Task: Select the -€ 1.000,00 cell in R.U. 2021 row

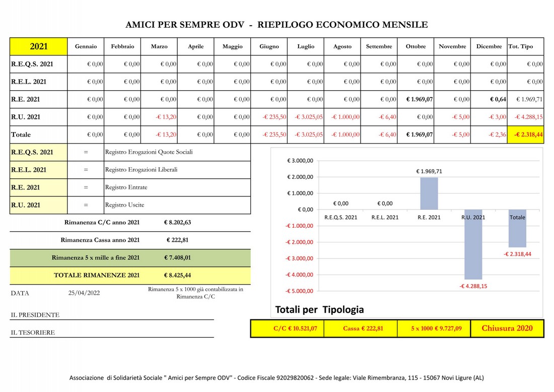Action: pyautogui.click(x=342, y=117)
